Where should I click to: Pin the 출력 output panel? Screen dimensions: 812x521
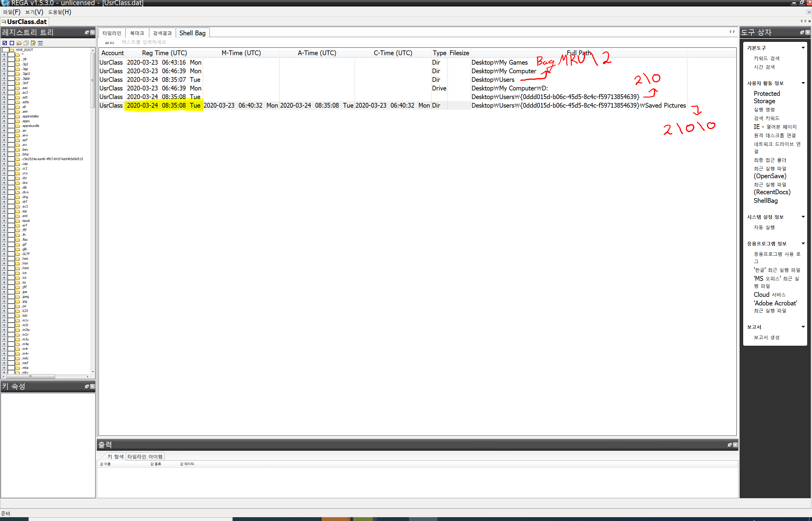[x=729, y=445]
